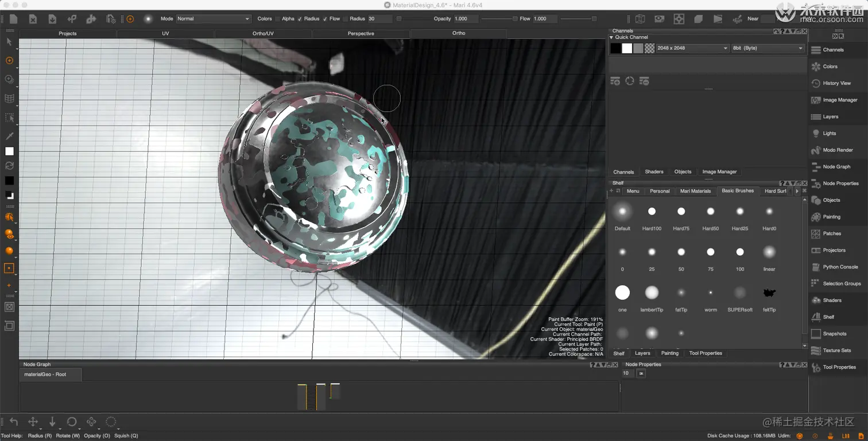
Task: Switch to the Perspective view tab
Action: [x=361, y=33]
